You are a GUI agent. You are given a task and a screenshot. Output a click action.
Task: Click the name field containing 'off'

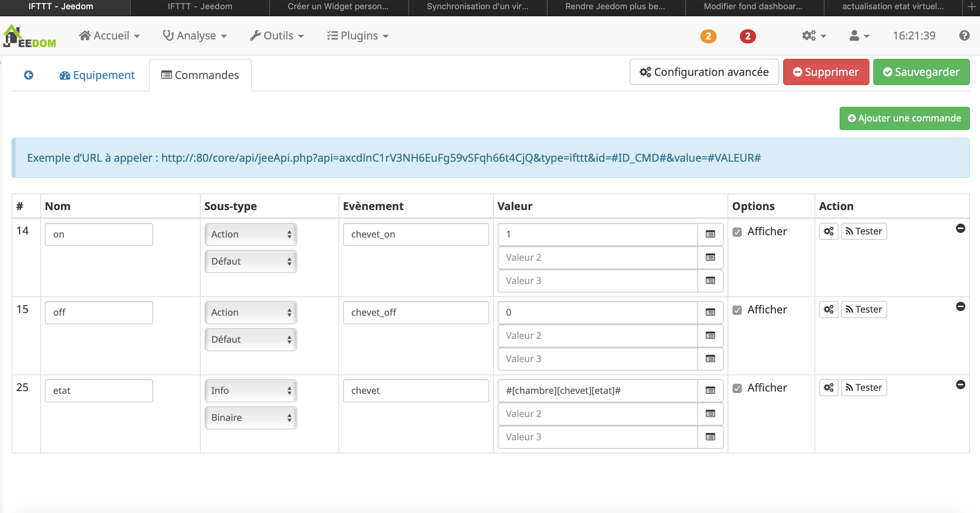(x=99, y=313)
